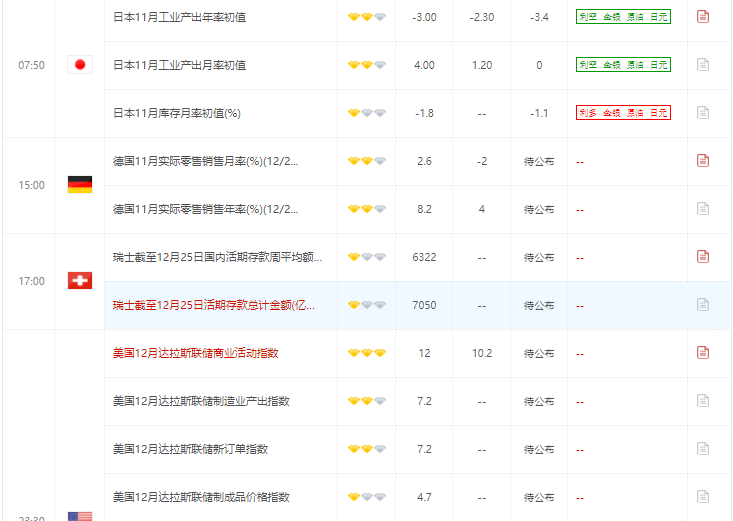Open report icon for 日本11月工业产出年率初值
The image size is (733, 521).
(703, 17)
